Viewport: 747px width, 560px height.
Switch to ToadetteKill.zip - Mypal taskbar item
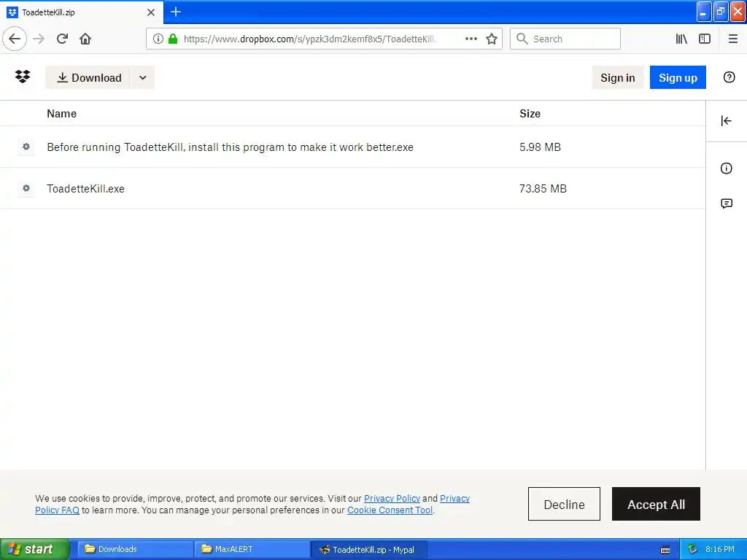click(x=368, y=549)
